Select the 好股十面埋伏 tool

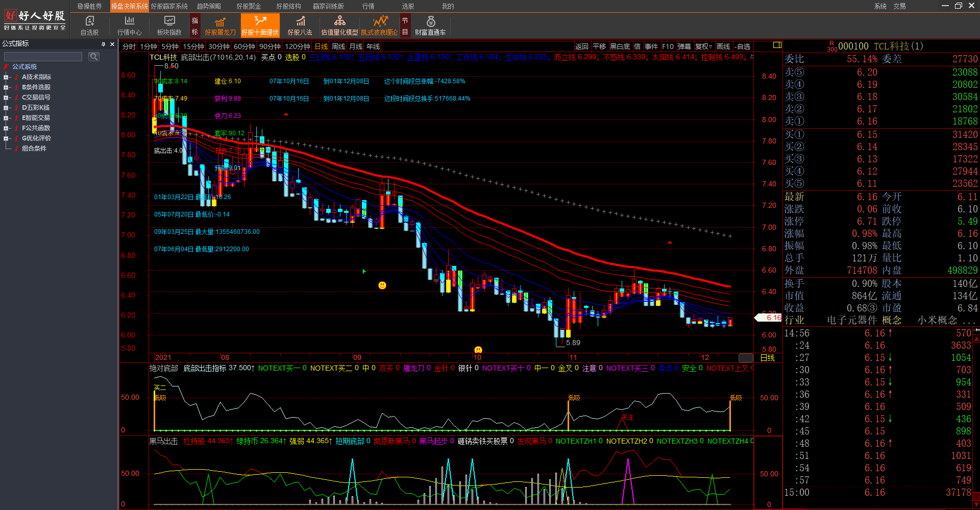(260, 26)
